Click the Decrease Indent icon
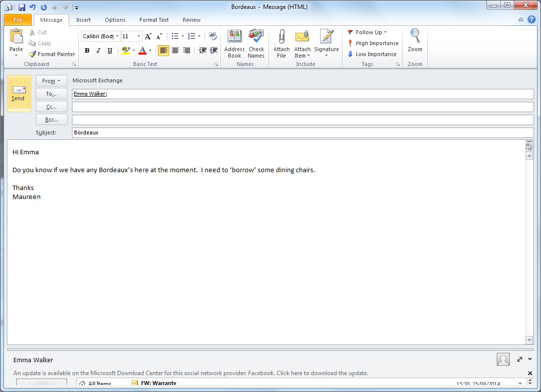Viewport: 541px width, 392px height. 203,51
